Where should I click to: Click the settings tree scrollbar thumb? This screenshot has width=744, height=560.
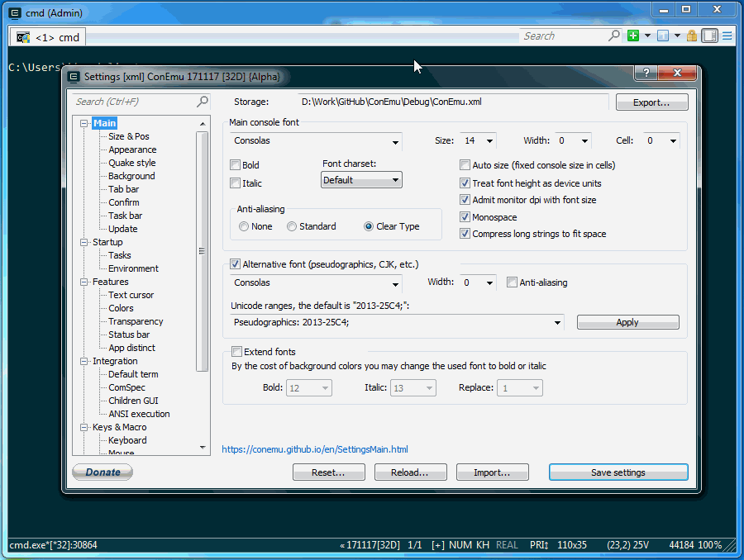click(203, 251)
